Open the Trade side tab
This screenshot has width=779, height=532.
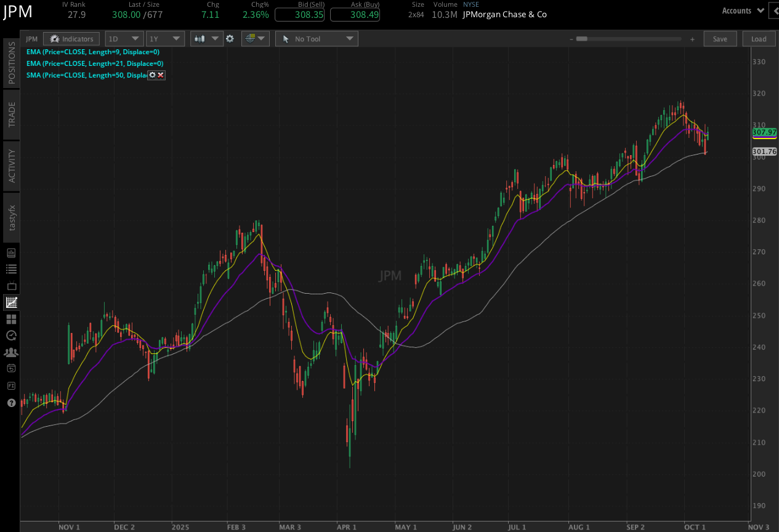pyautogui.click(x=11, y=115)
